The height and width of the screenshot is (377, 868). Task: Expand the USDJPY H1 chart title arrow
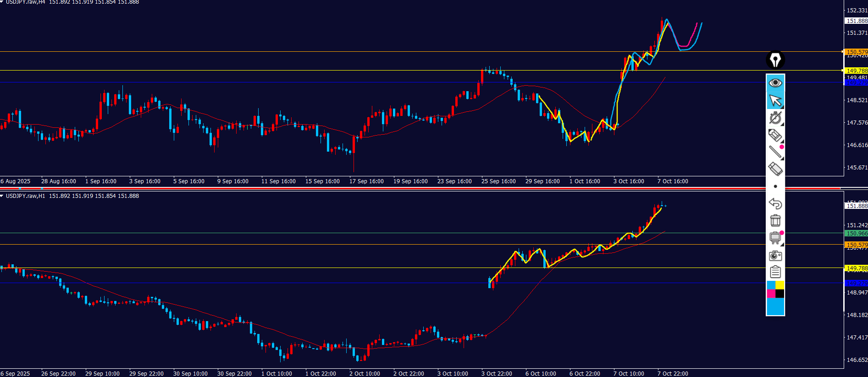click(x=2, y=196)
